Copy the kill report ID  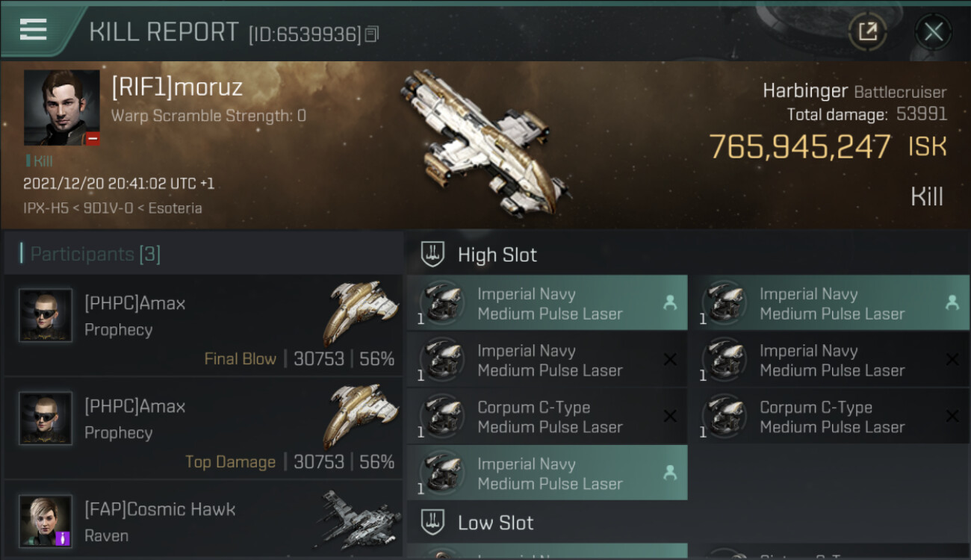372,34
